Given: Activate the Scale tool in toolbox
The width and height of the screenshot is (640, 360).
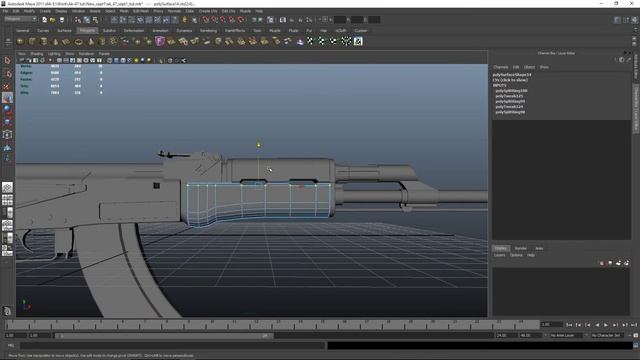Looking at the screenshot, I should pyautogui.click(x=7, y=122).
